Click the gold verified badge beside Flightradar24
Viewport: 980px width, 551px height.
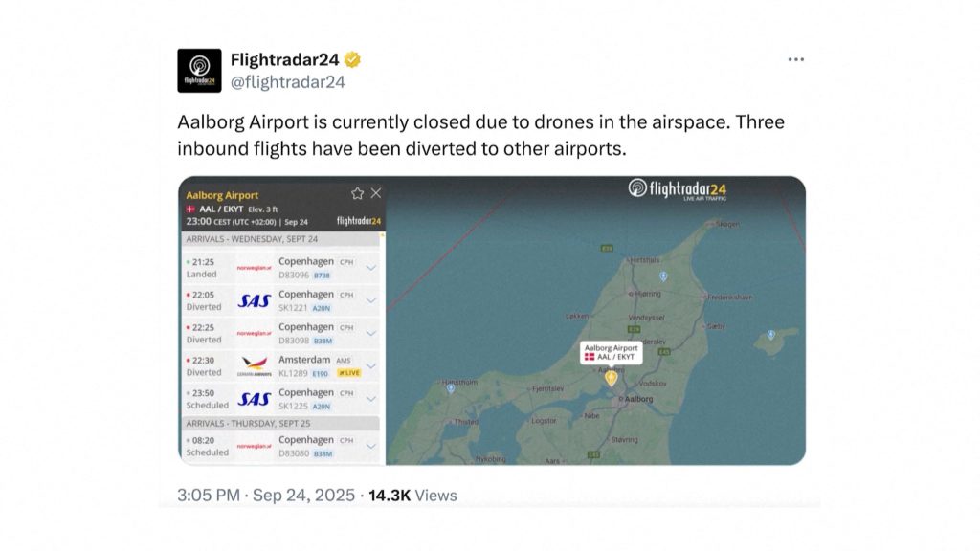tap(352, 59)
